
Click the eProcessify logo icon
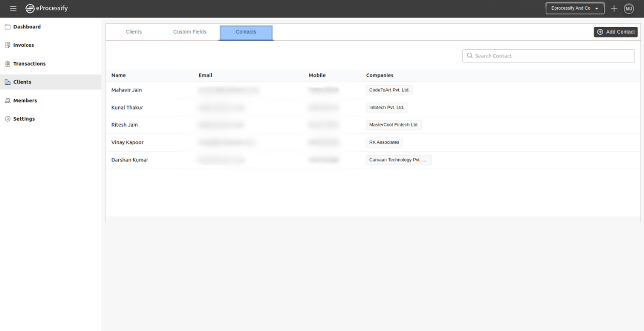pyautogui.click(x=30, y=8)
